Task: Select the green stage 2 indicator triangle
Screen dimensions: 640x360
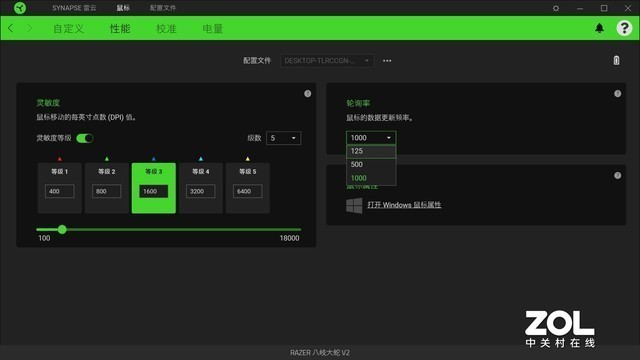Action: click(107, 159)
